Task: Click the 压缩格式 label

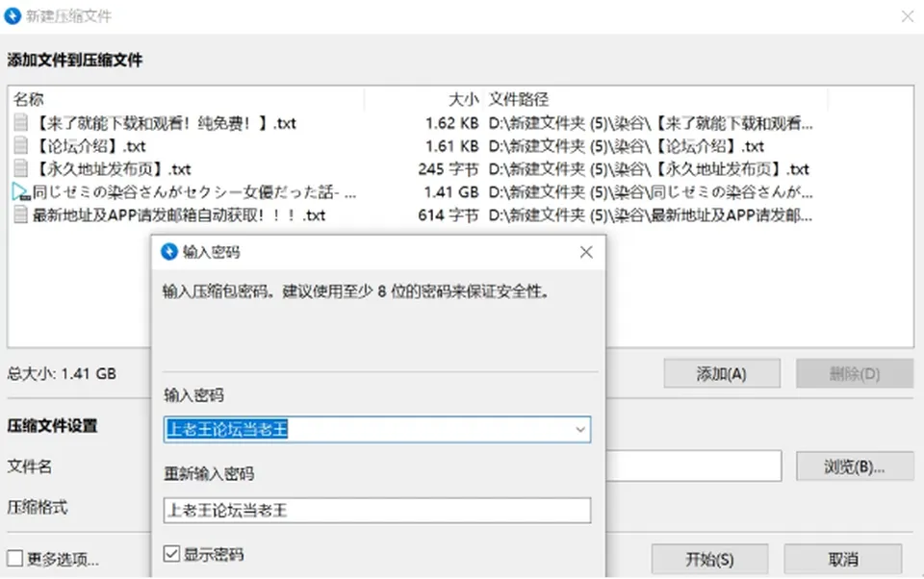Action: [38, 507]
